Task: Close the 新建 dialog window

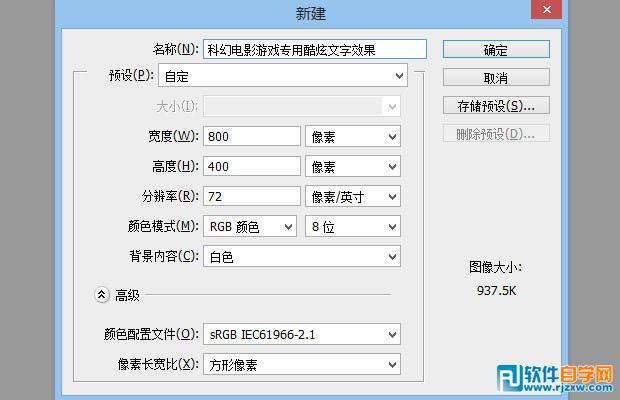Action: pos(546,9)
